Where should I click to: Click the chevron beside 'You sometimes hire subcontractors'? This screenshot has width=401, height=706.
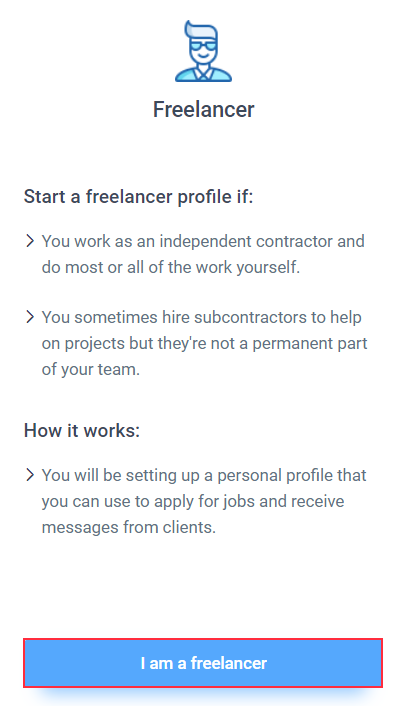[30, 317]
